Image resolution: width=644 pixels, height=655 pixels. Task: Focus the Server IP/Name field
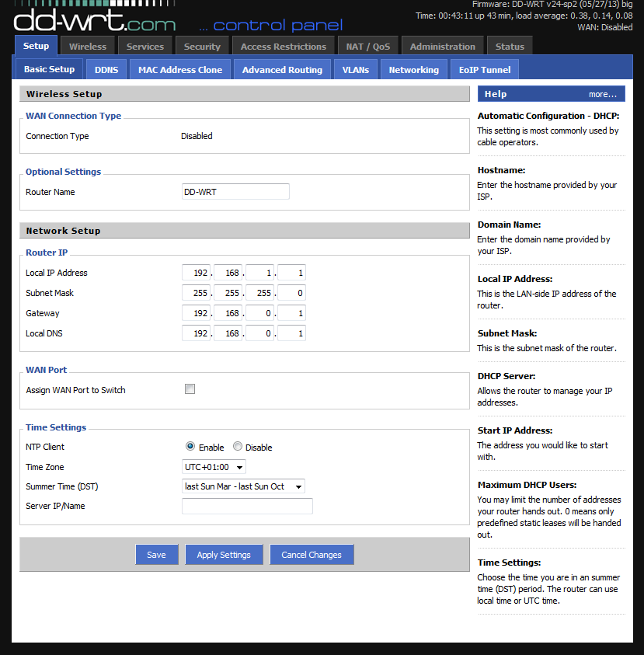(x=247, y=506)
